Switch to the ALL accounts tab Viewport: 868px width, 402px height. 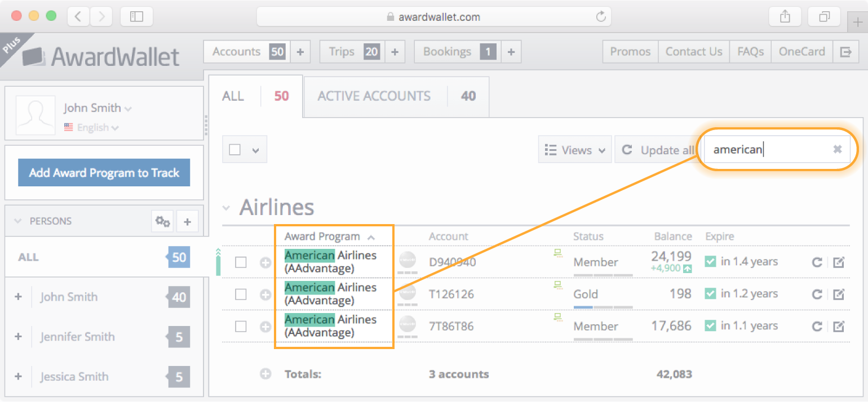(x=256, y=96)
